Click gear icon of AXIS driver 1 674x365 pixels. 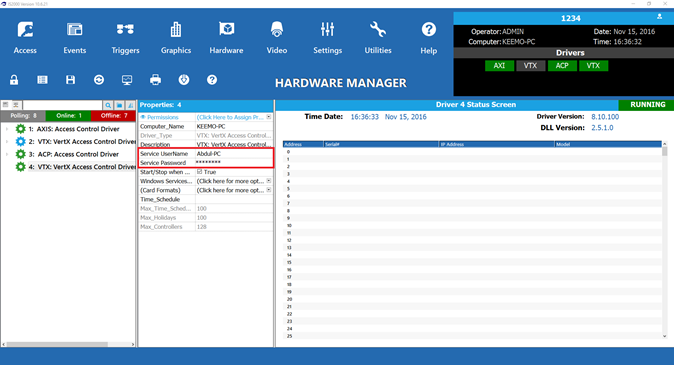click(20, 129)
